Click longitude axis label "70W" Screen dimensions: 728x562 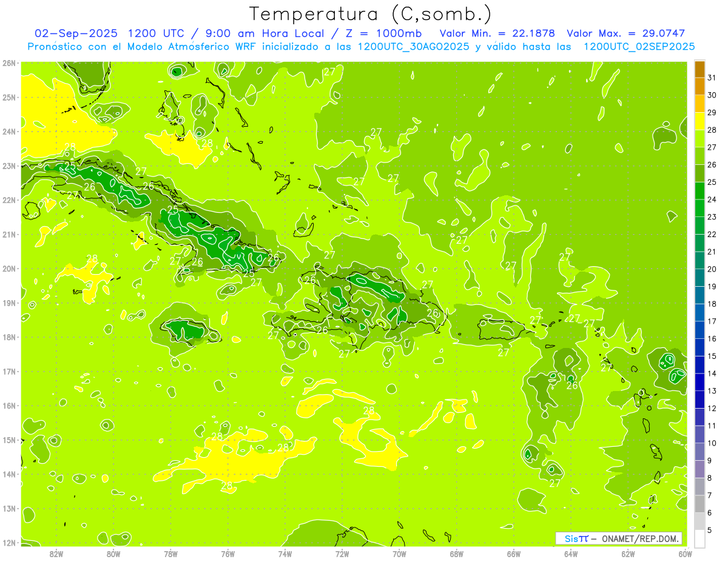click(x=399, y=554)
